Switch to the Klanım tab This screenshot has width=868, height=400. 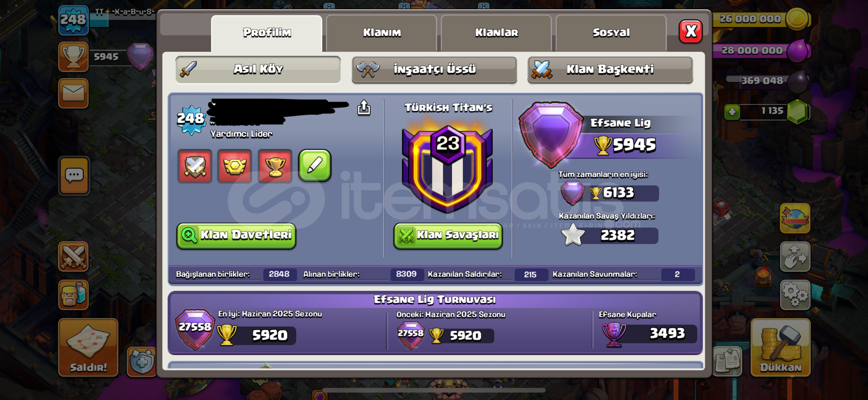click(382, 33)
